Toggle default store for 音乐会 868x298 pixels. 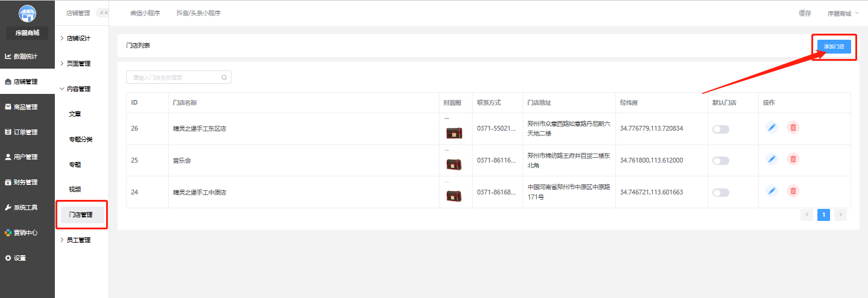pos(720,161)
